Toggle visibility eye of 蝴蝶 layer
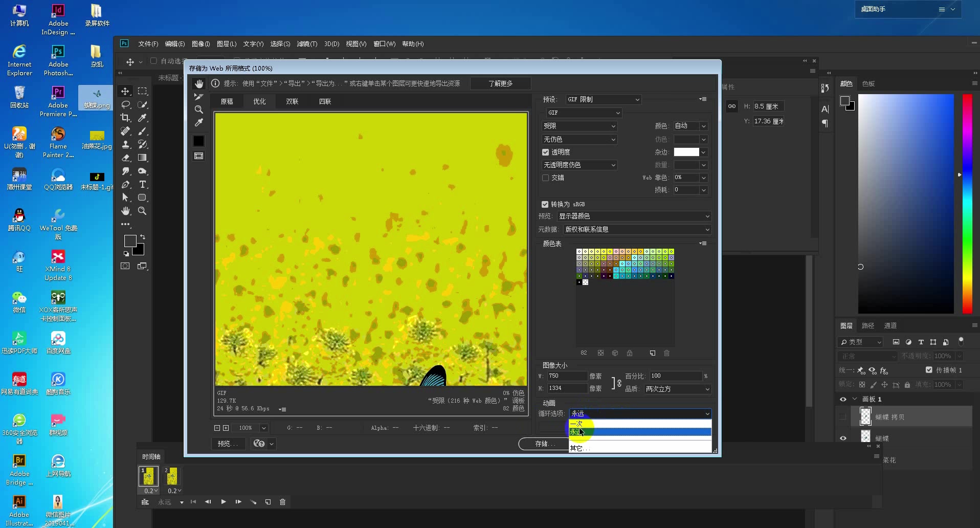Viewport: 980px width, 528px height. tap(843, 438)
